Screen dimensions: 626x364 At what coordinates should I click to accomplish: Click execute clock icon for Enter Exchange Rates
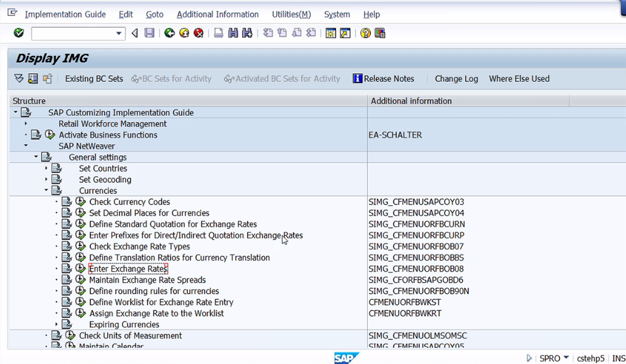point(80,269)
